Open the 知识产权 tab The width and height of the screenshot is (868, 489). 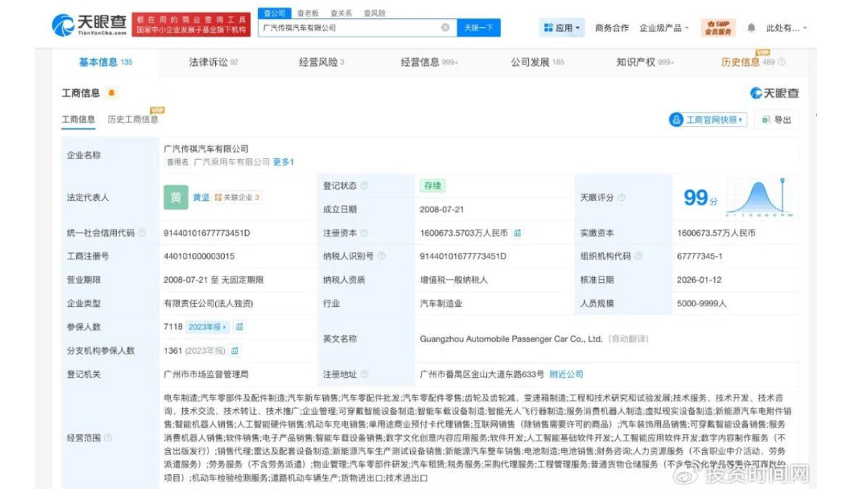click(636, 61)
